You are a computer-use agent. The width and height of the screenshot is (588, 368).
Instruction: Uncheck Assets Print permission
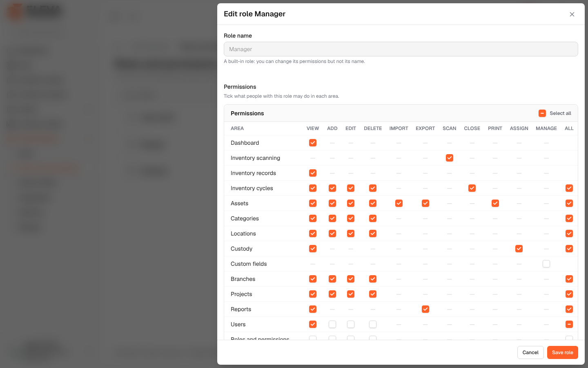click(495, 203)
